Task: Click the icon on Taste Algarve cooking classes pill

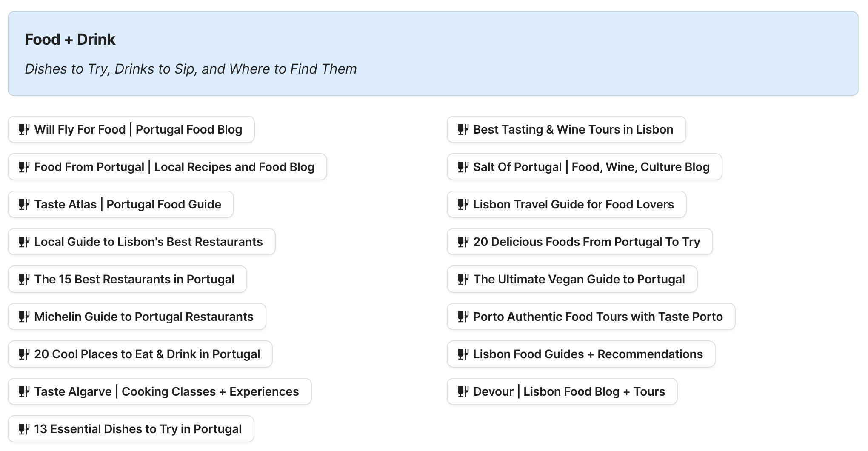Action: pyautogui.click(x=23, y=391)
